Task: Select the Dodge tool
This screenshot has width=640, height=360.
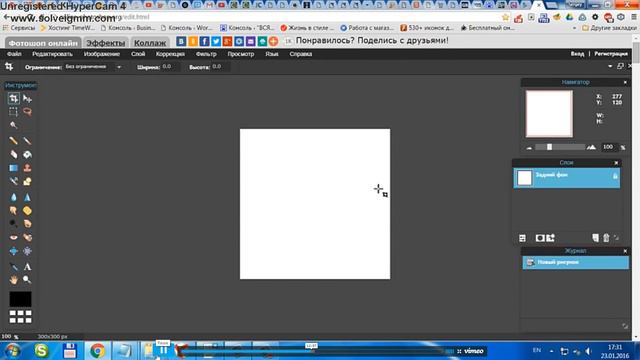Action: pos(13,224)
